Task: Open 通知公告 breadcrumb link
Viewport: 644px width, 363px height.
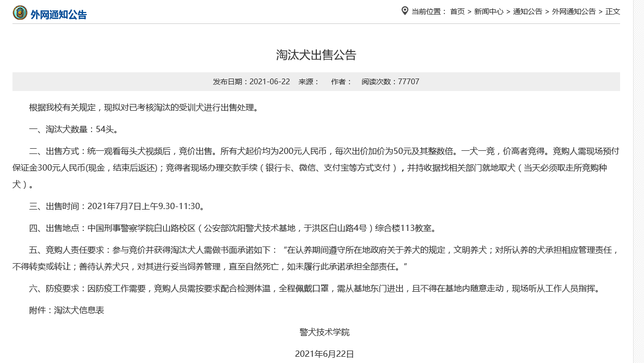Action: [527, 11]
